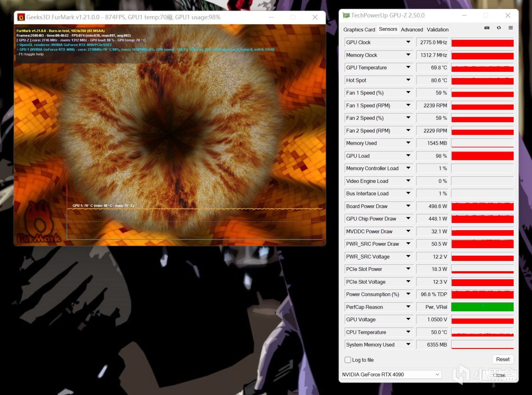Click the FurMark title bar app icon
Image resolution: width=532 pixels, height=395 pixels.
[21, 17]
